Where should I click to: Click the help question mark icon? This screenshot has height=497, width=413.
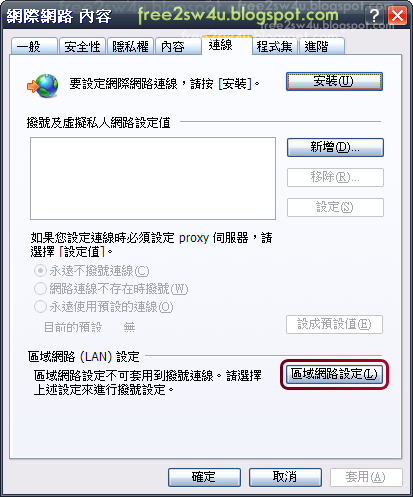tap(375, 16)
